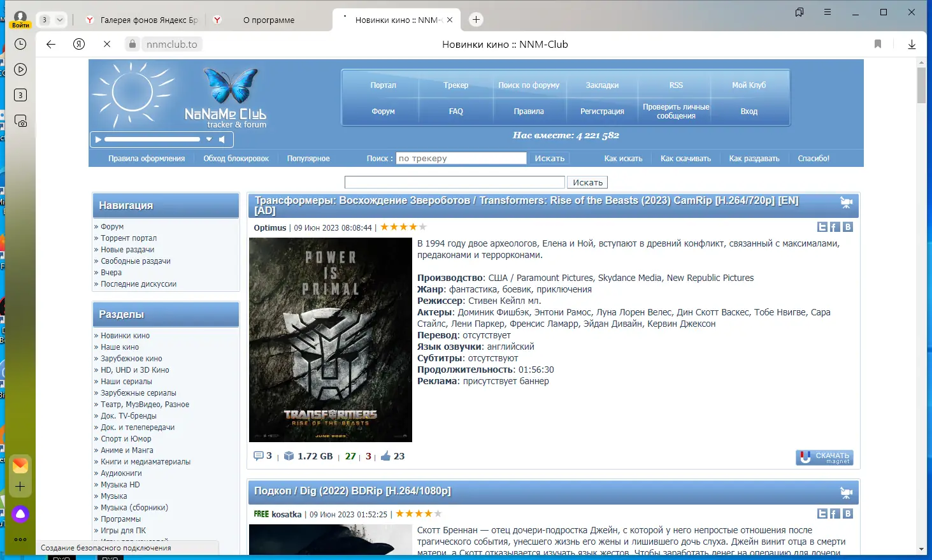Click the Yandex Я home button
Image resolution: width=932 pixels, height=560 pixels.
(x=79, y=44)
